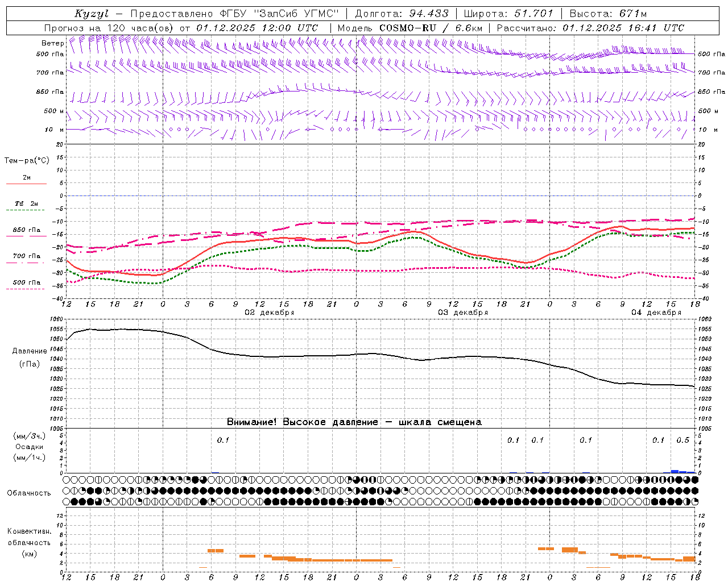Image resolution: width=728 pixels, height=582 pixels.
Task: Click the 'Высота: 671м' header field
Action: coord(608,14)
